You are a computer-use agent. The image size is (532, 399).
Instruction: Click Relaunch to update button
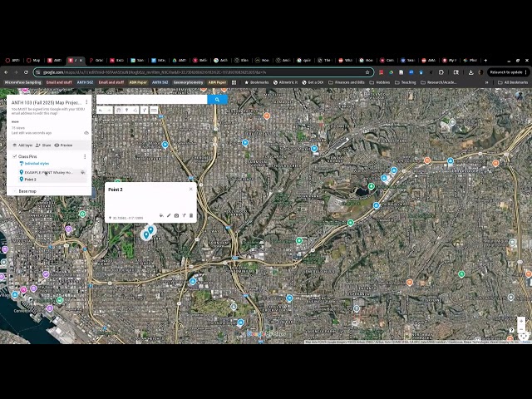pos(508,72)
